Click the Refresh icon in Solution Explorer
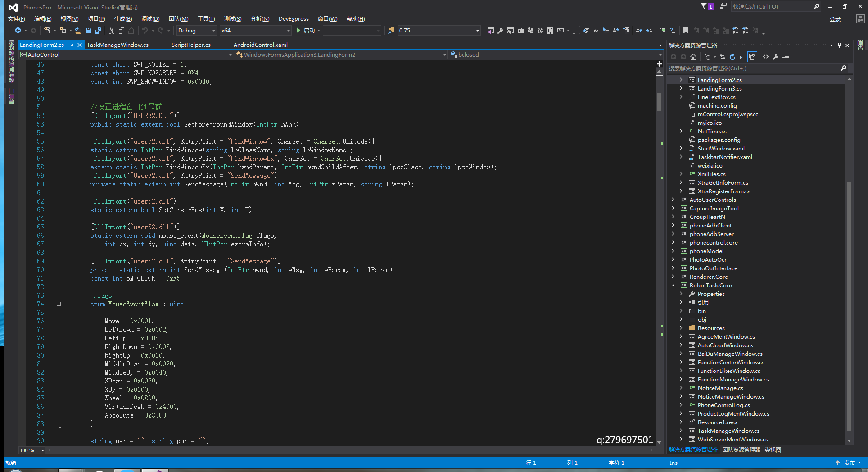 pos(732,57)
